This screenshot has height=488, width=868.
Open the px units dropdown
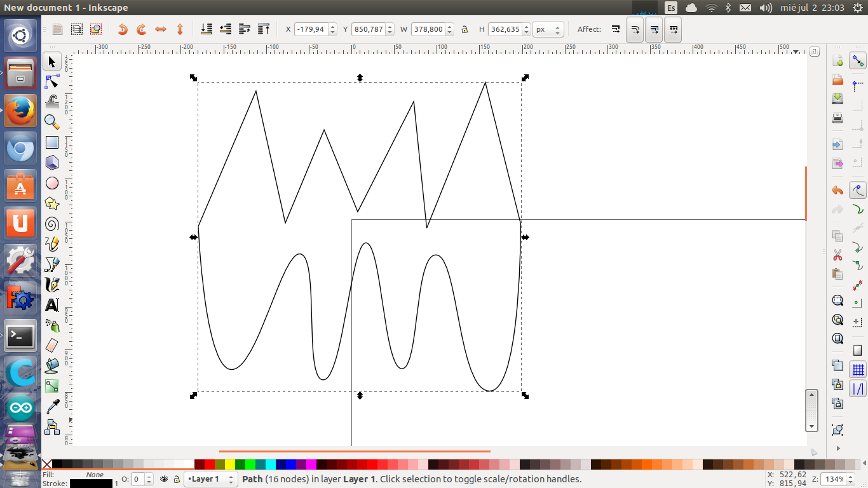[549, 29]
